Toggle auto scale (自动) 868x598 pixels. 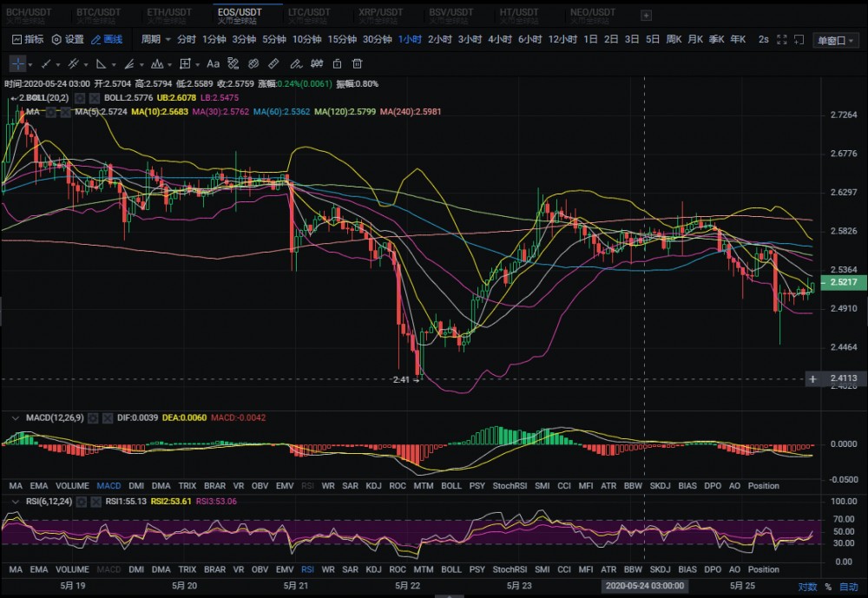point(847,587)
